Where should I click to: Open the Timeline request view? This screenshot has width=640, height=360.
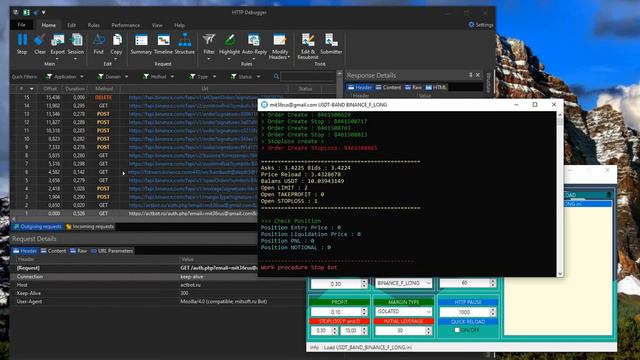(x=163, y=44)
